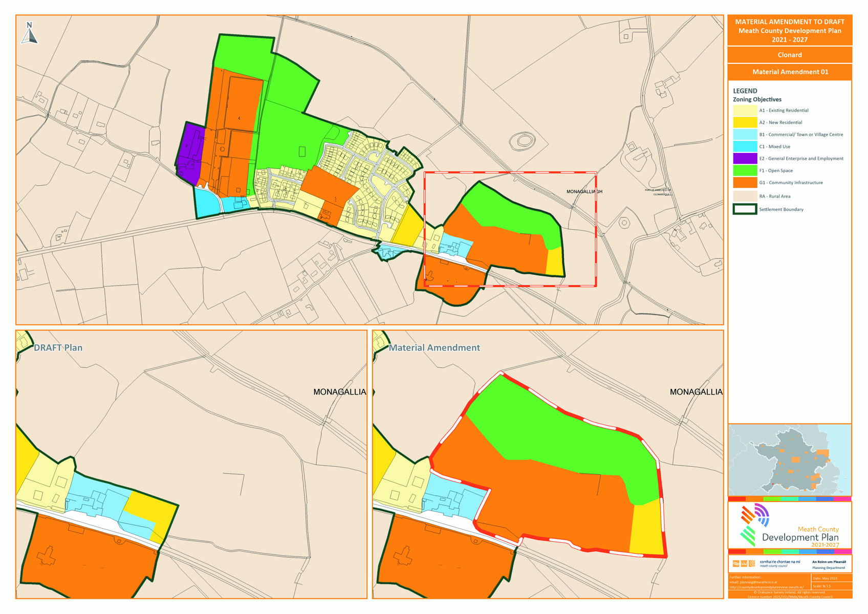The height and width of the screenshot is (614, 868).
Task: Click the crown emblem in the council logo
Action: (744, 563)
